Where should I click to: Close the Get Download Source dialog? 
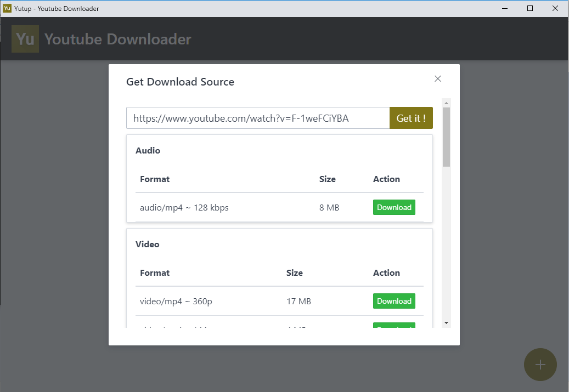438,79
